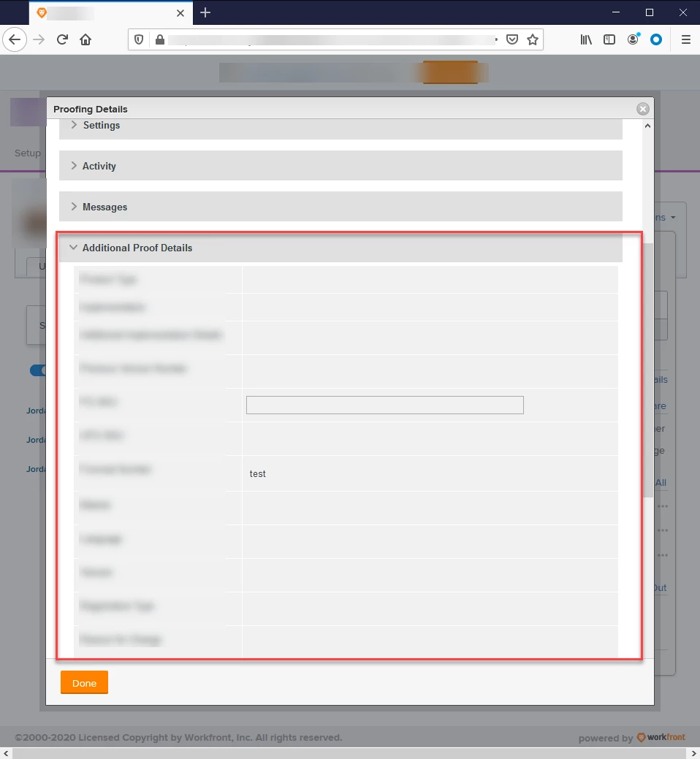Open a new browser tab

[205, 12]
